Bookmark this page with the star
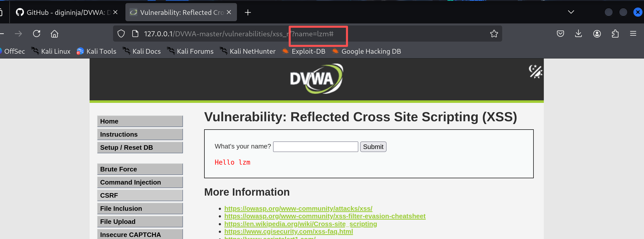 [494, 34]
